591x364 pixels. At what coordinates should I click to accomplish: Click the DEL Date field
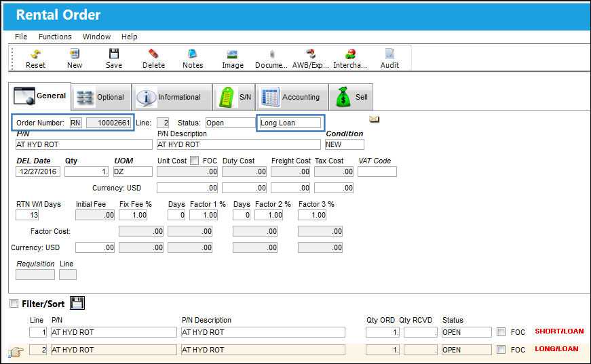(x=38, y=171)
